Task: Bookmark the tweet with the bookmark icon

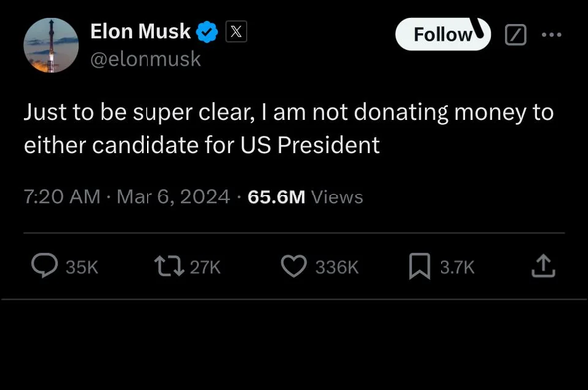Action: [419, 266]
